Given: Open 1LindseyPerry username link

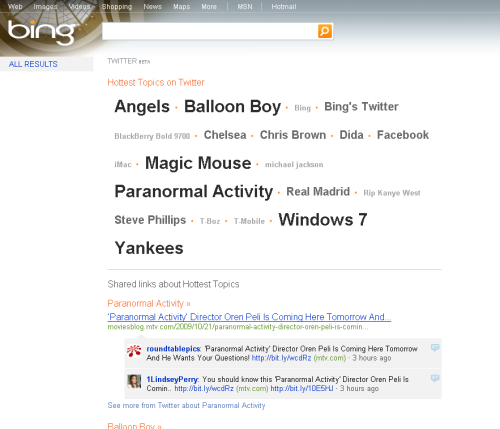Looking at the screenshot, I should click(x=172, y=379).
